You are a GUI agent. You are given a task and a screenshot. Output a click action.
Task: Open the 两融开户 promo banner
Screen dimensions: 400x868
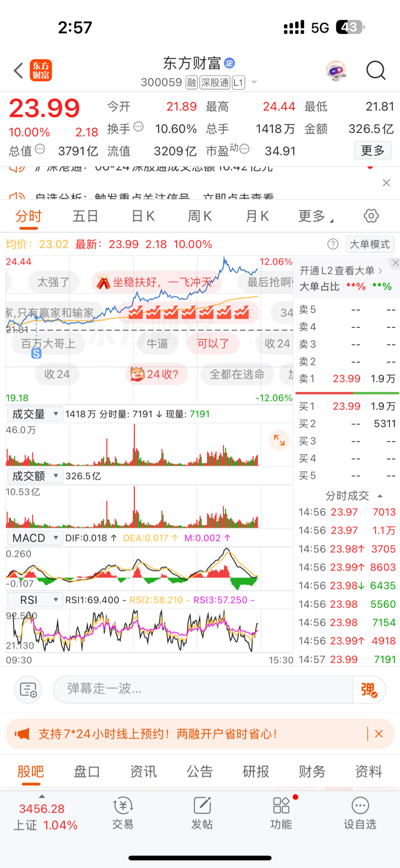(200, 734)
